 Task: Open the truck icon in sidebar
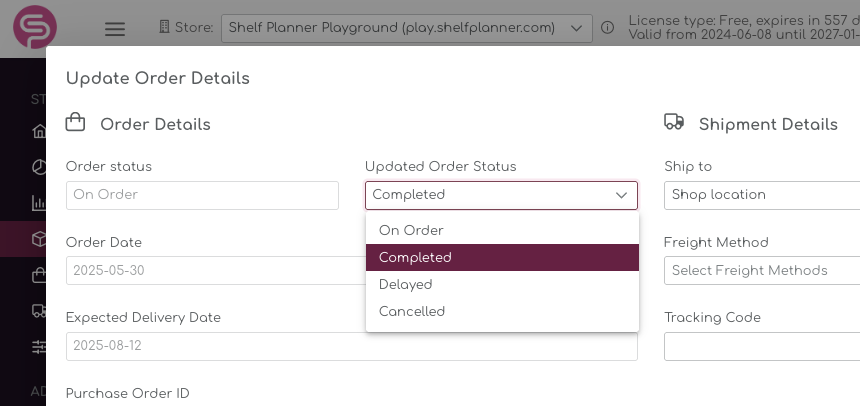point(39,311)
